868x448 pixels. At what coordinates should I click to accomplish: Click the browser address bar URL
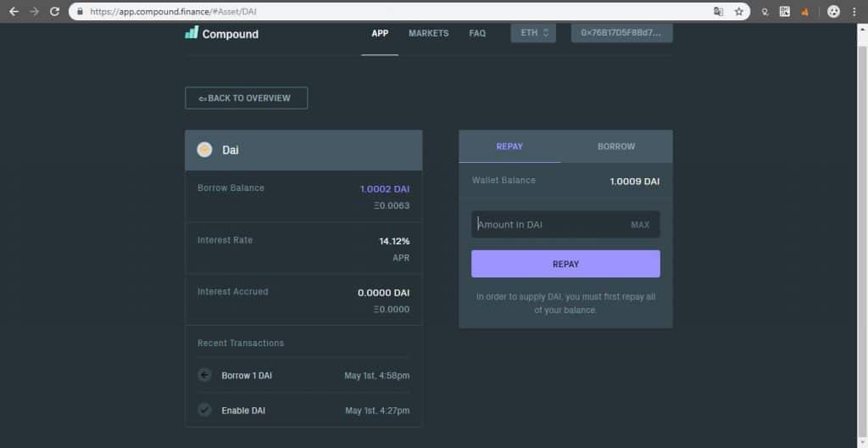[x=173, y=11]
